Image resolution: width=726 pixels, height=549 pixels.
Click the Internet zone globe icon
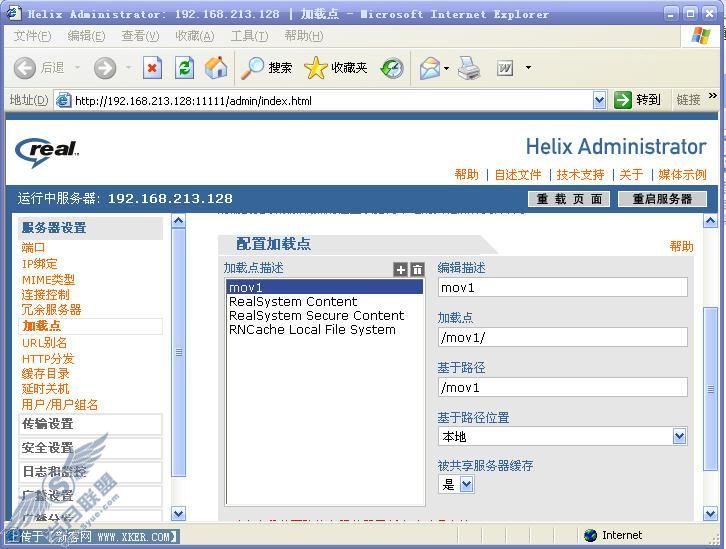[x=590, y=535]
